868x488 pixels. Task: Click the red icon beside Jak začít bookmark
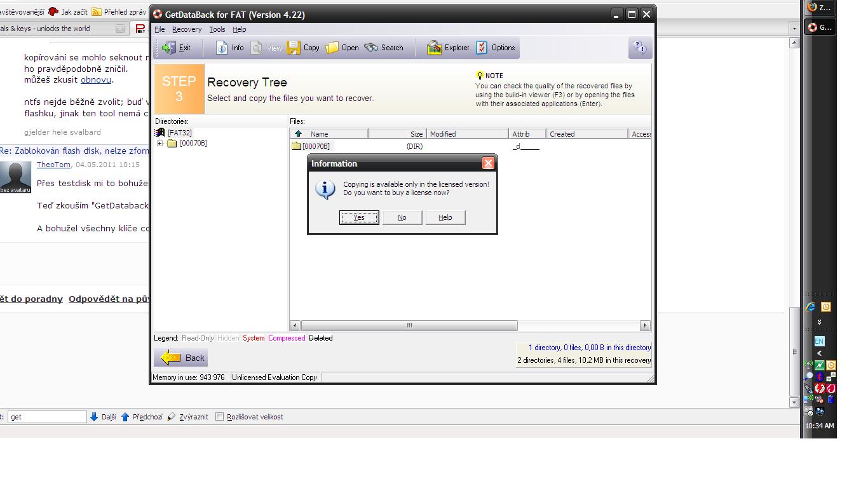pyautogui.click(x=53, y=12)
